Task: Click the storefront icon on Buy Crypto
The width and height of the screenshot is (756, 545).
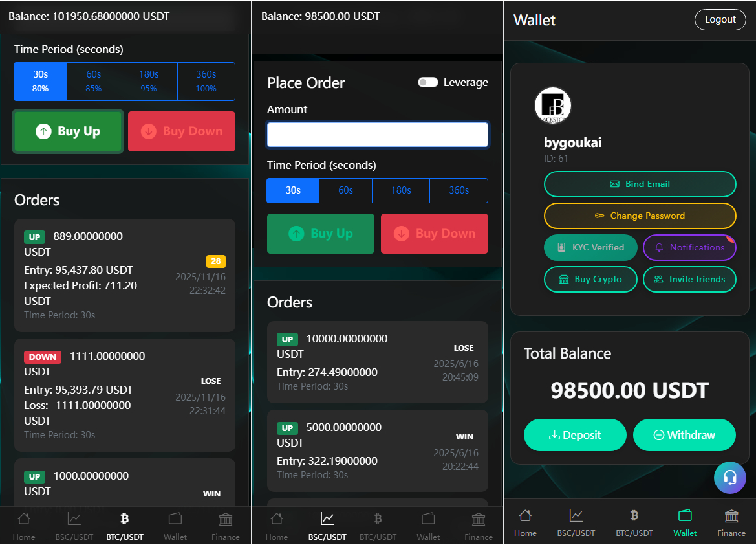Action: click(x=564, y=280)
